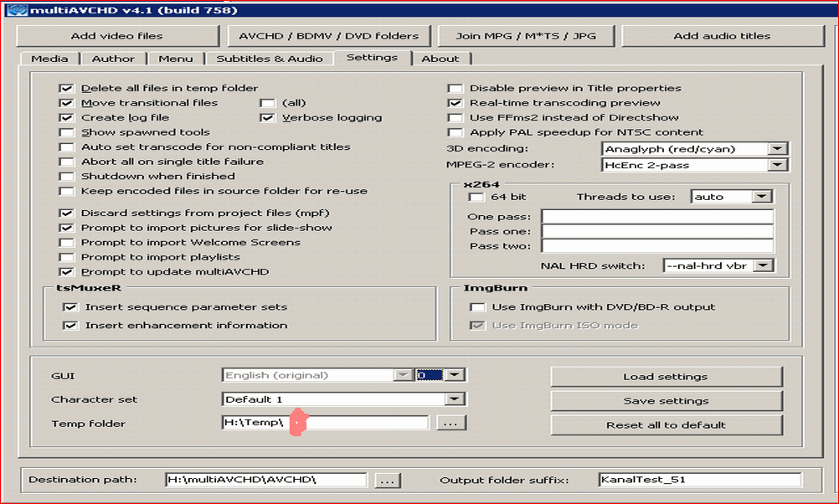Image resolution: width=839 pixels, height=504 pixels.
Task: Open the Character set dropdown
Action: coord(454,399)
